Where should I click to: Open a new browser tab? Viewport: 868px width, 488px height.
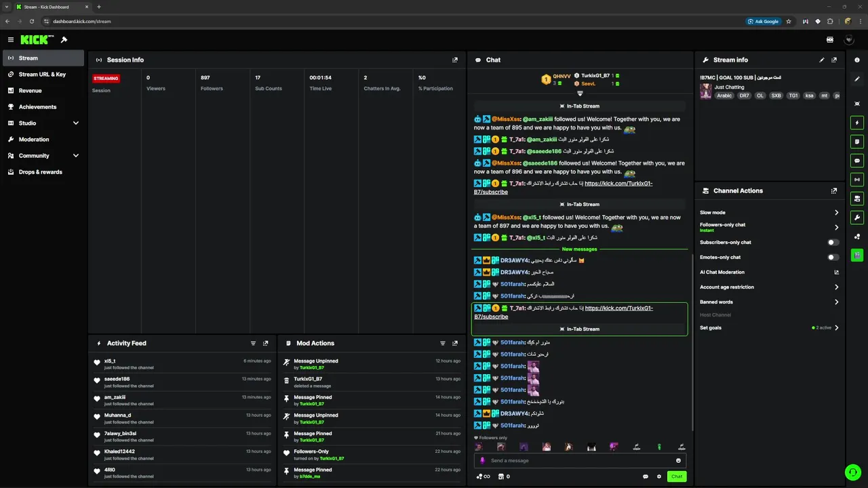click(99, 7)
